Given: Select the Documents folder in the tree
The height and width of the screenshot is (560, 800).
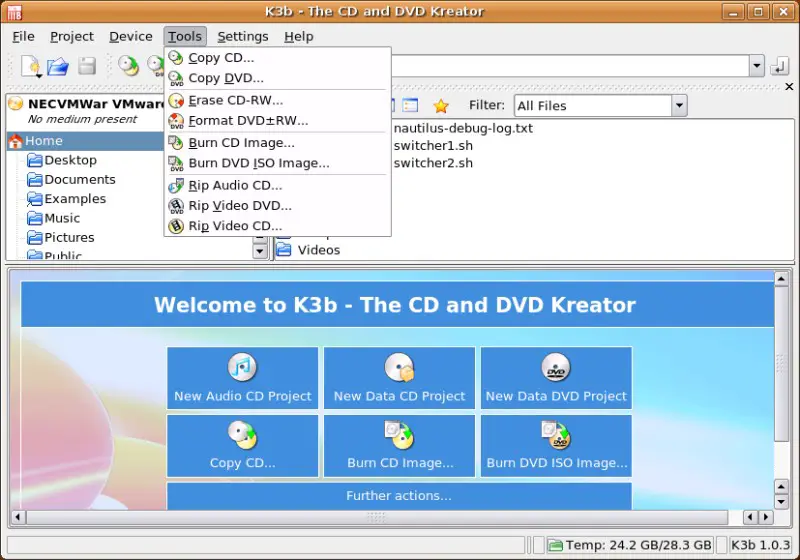Looking at the screenshot, I should (x=71, y=180).
